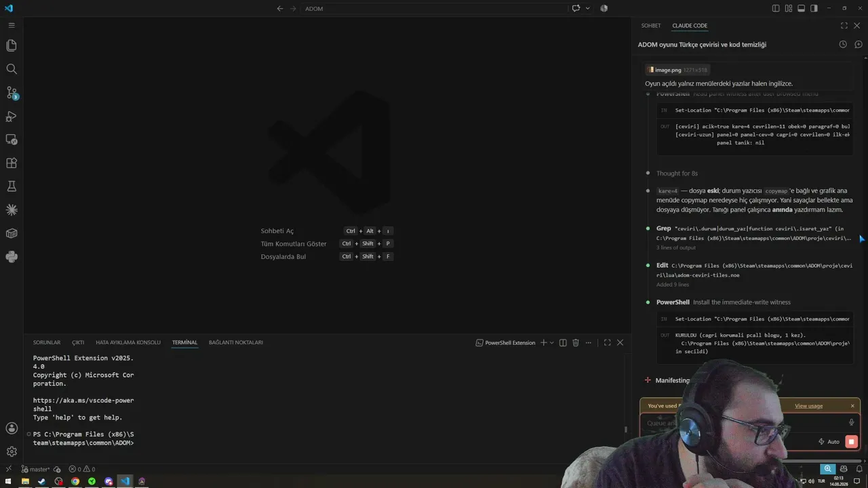868x488 pixels.
Task: Expand the Grep tool call result
Action: point(754,238)
